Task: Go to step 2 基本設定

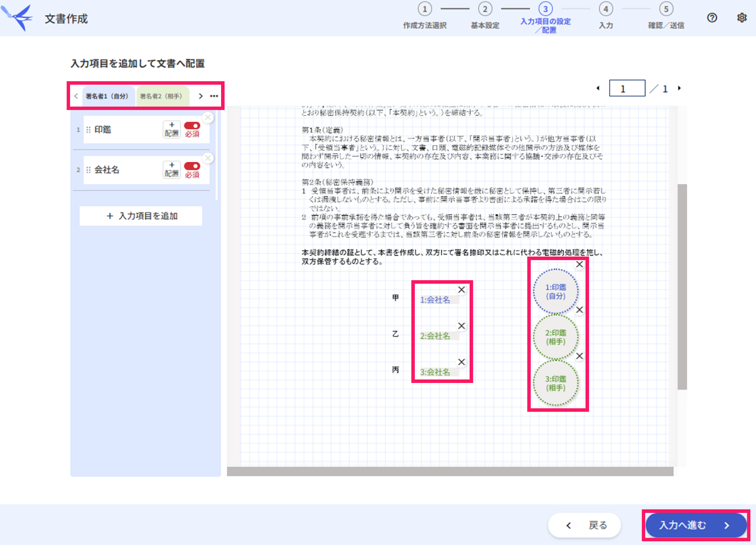Action: click(485, 16)
